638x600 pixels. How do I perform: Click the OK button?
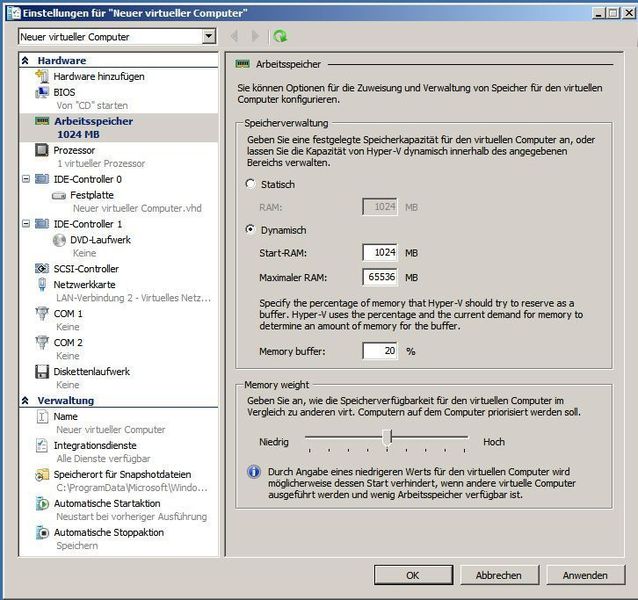pos(413,575)
